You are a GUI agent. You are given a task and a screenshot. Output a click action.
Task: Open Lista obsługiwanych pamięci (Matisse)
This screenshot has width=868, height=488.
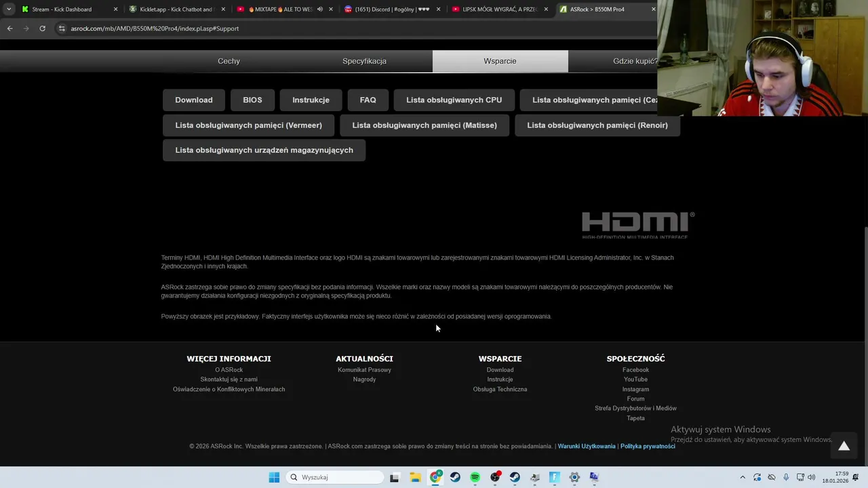[425, 125]
